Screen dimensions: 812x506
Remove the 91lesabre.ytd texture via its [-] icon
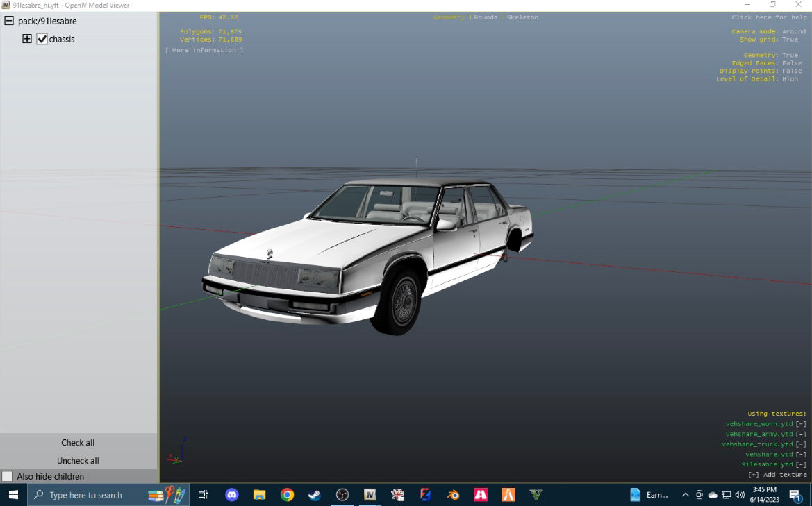[x=801, y=464]
